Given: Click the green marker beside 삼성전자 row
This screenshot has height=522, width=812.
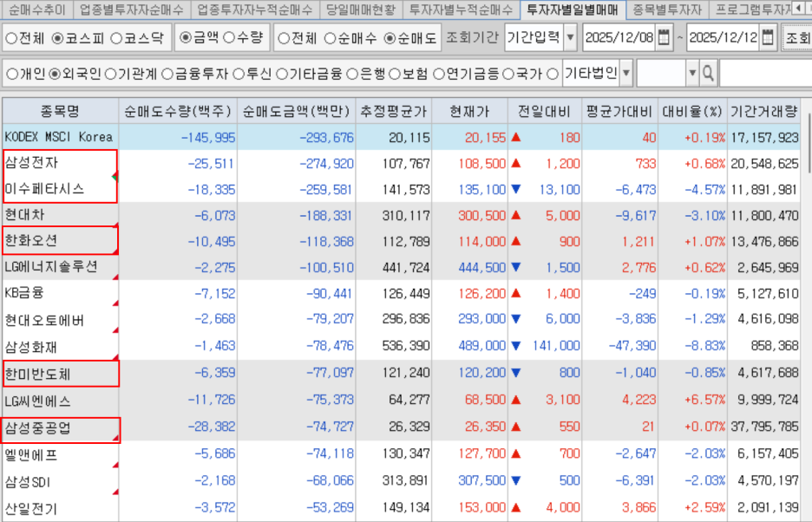Looking at the screenshot, I should (115, 177).
